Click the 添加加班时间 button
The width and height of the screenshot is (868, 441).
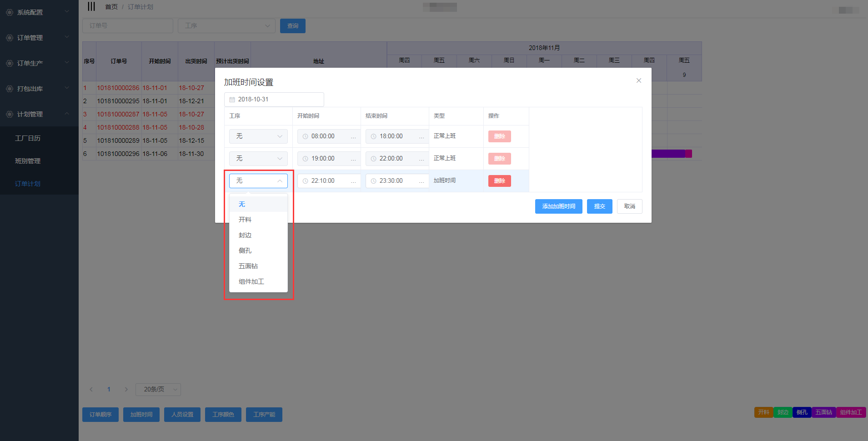558,206
